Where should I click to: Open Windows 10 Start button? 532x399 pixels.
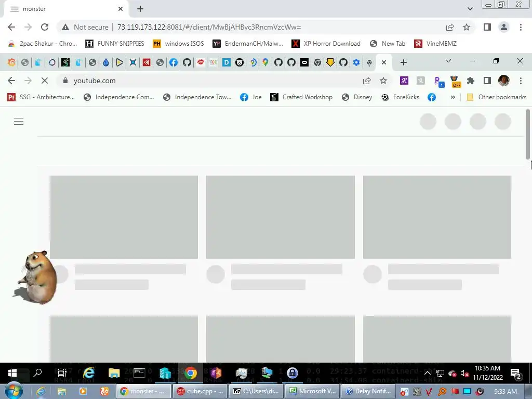tap(12, 373)
